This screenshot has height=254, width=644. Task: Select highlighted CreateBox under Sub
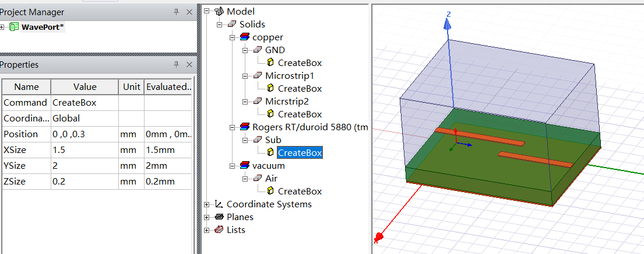click(300, 153)
